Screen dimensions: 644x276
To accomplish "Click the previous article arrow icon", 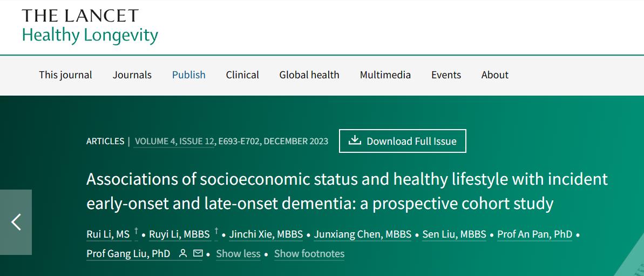I will point(16,222).
